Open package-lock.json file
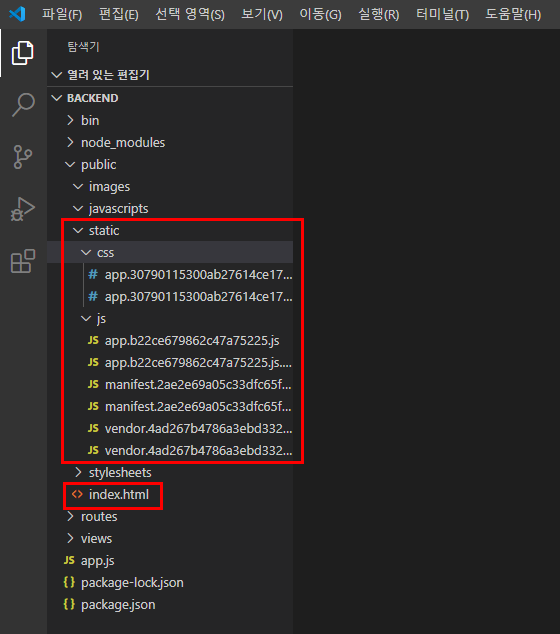Image resolution: width=560 pixels, height=634 pixels. pos(170,582)
